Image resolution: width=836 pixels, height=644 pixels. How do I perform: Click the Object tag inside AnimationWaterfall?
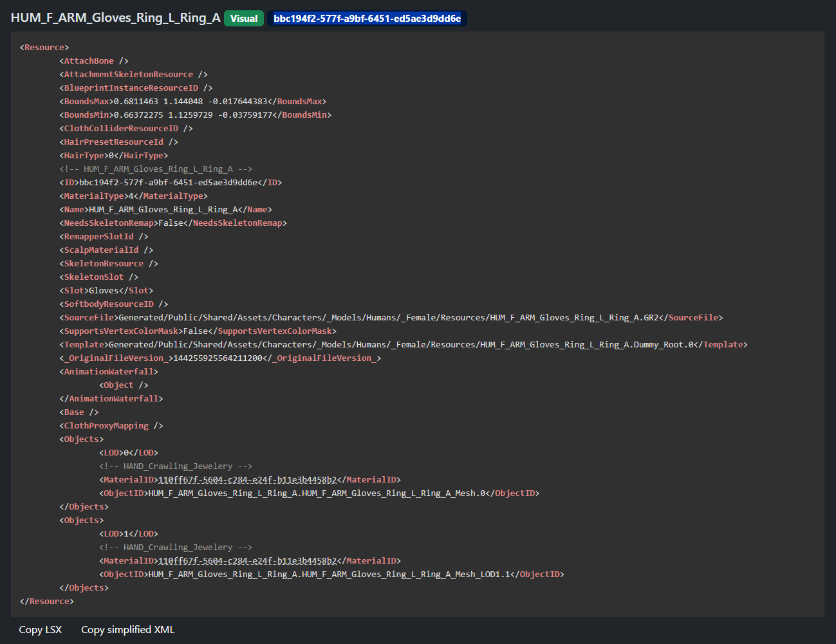(124, 385)
